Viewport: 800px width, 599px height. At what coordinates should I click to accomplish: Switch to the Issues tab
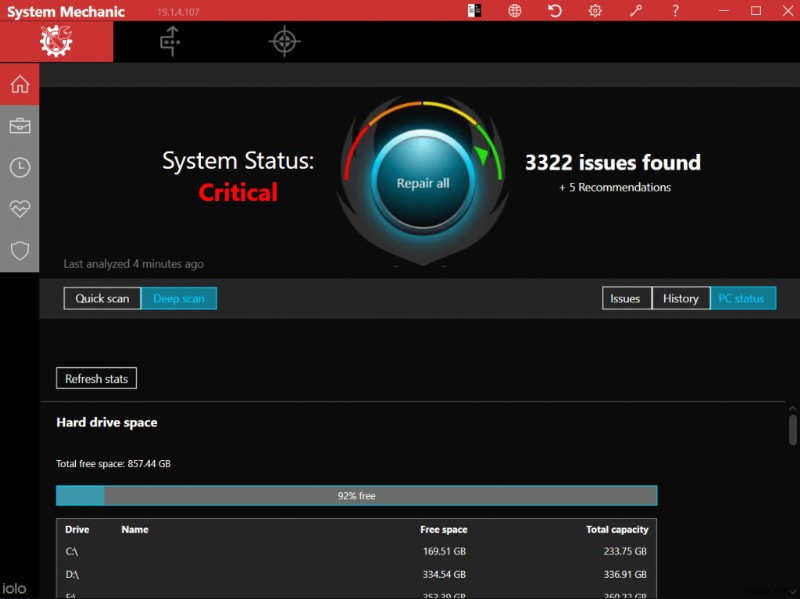point(625,298)
